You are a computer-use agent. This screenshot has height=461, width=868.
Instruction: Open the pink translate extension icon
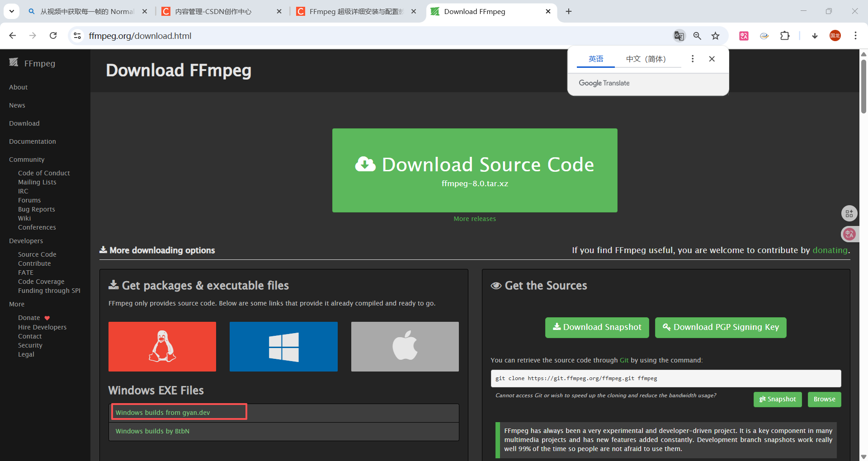tap(744, 36)
